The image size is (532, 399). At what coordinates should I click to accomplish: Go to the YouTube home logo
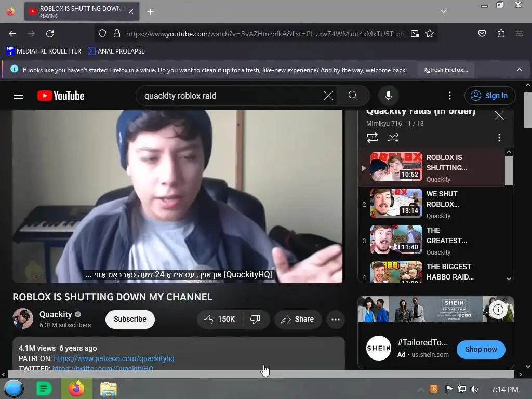click(61, 96)
